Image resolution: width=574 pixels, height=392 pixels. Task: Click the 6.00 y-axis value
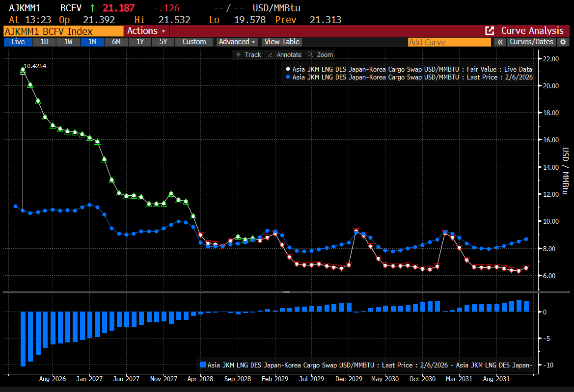point(549,276)
